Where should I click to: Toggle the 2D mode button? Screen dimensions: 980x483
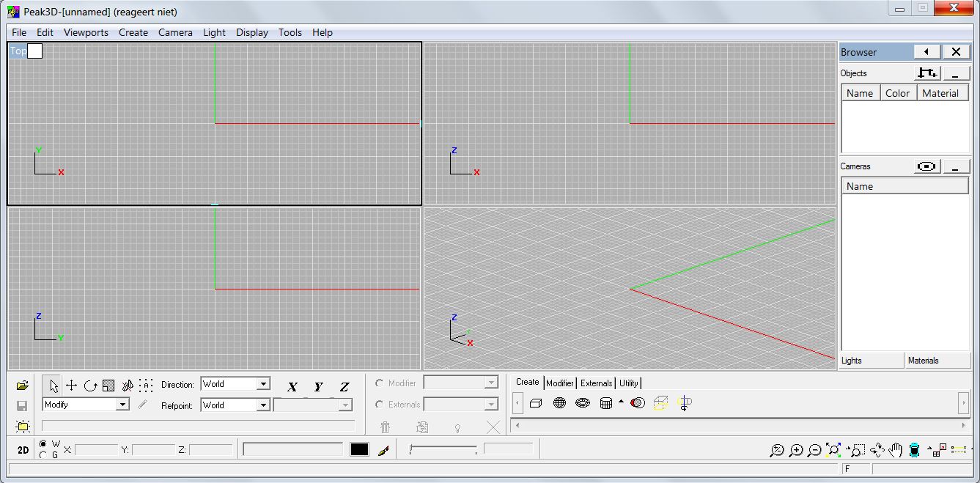23,450
